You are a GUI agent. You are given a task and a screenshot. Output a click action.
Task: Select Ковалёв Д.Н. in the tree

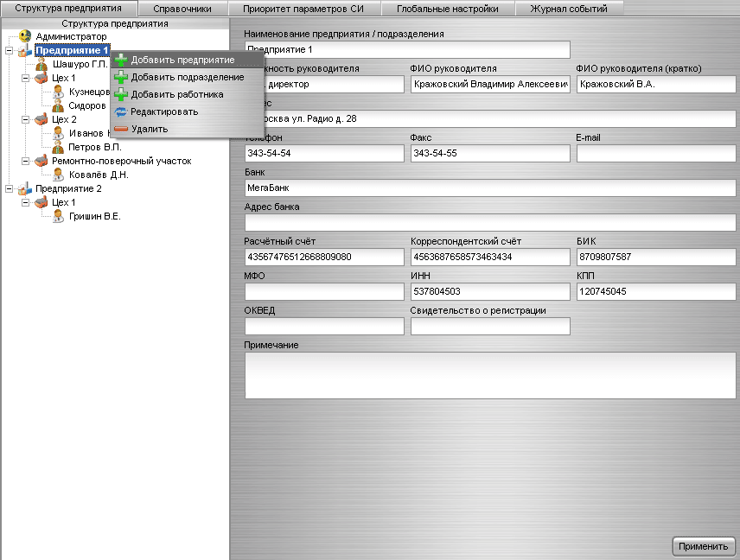click(99, 175)
